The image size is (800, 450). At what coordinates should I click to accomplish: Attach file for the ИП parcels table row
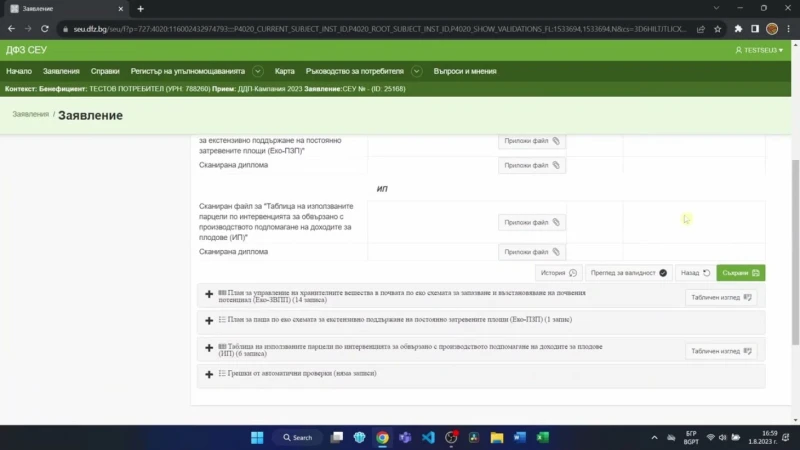pyautogui.click(x=532, y=222)
